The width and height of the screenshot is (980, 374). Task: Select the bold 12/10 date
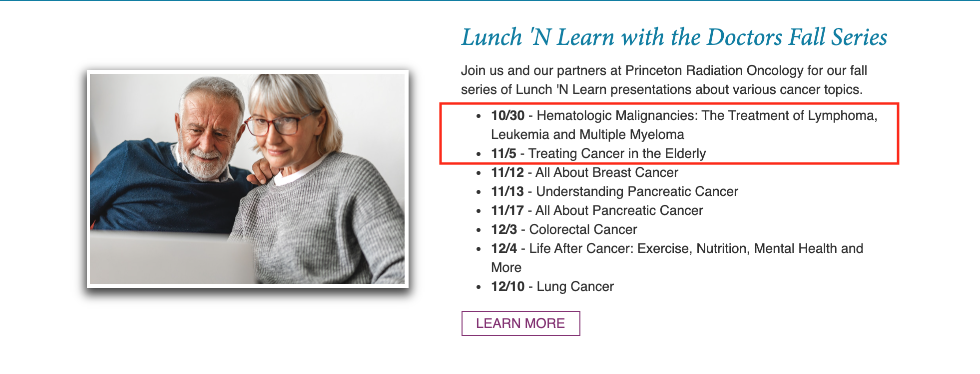pos(507,286)
